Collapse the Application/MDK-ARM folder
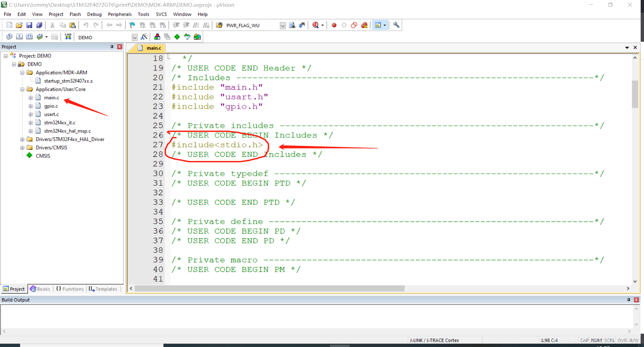The height and width of the screenshot is (347, 644). click(x=22, y=73)
